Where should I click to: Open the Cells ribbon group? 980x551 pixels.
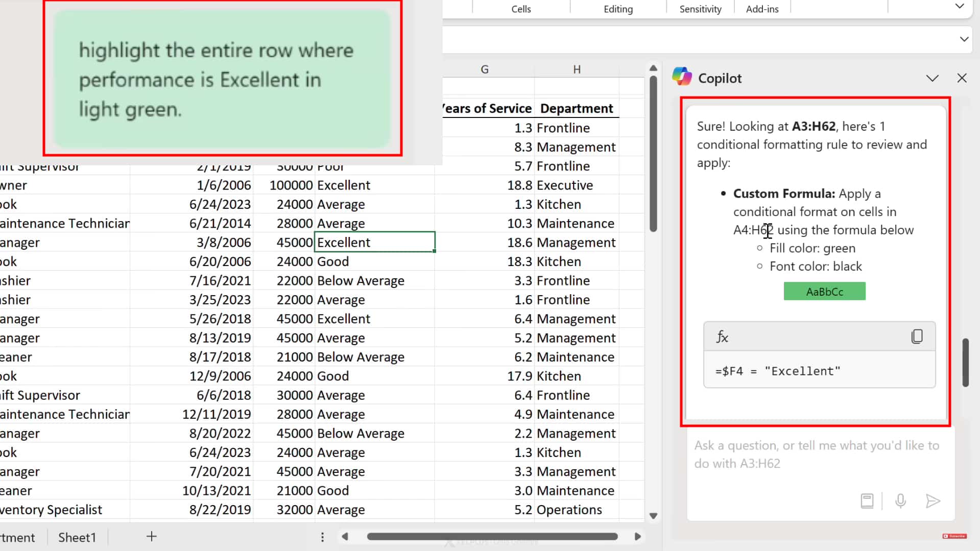pos(521,9)
